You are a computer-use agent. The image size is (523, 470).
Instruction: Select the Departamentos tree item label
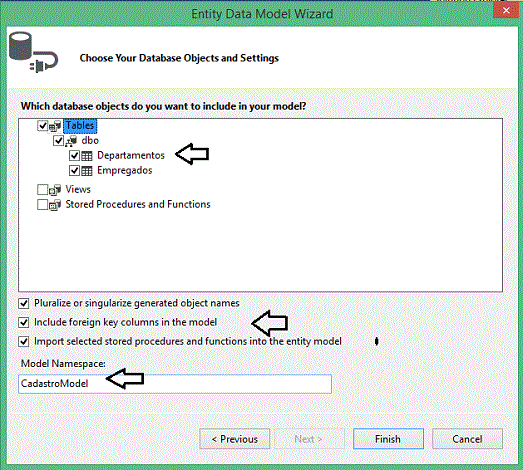(x=131, y=155)
